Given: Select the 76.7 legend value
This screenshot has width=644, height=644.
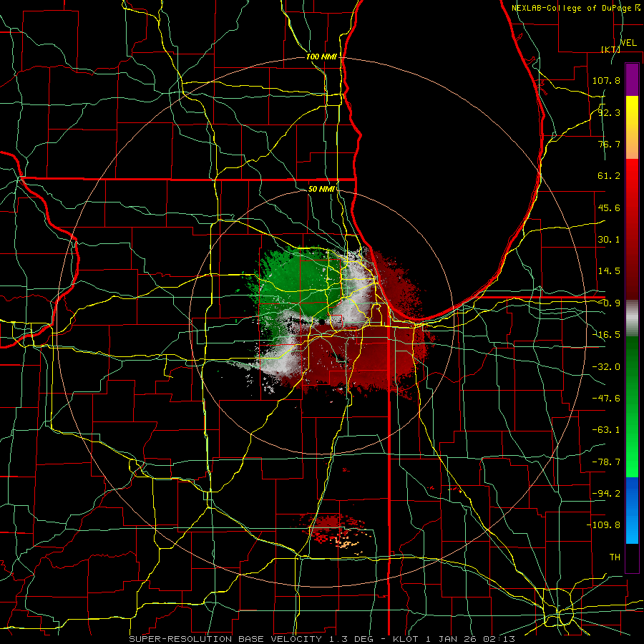Looking at the screenshot, I should pos(609,144).
